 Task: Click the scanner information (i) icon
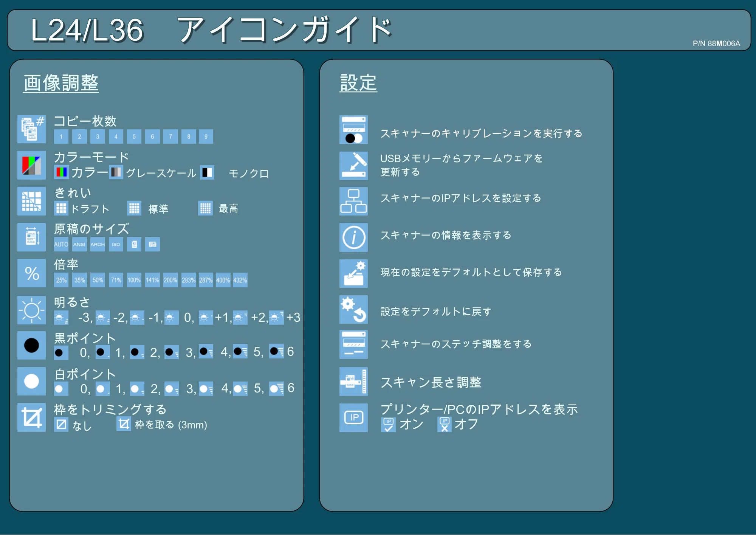353,237
